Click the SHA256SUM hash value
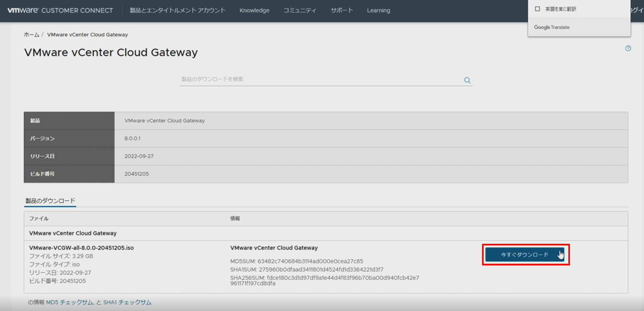The image size is (644, 311). 325,281
